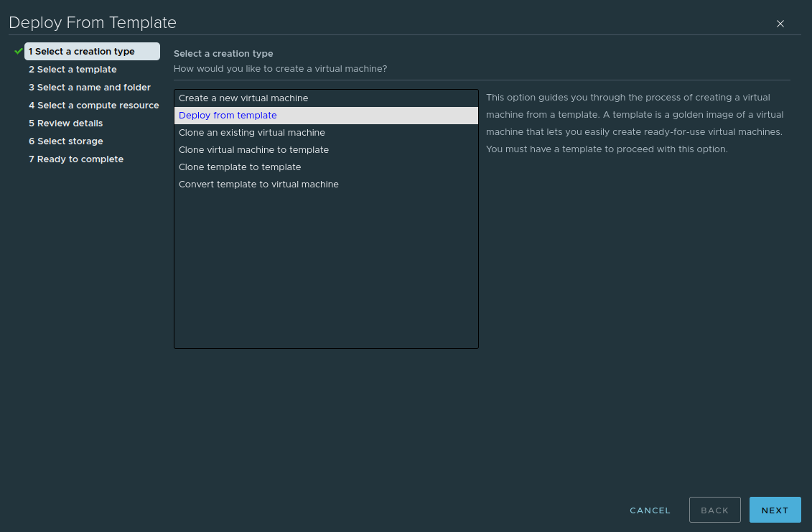The height and width of the screenshot is (532, 812).
Task: Click empty area of the creation type list
Action: click(326, 273)
